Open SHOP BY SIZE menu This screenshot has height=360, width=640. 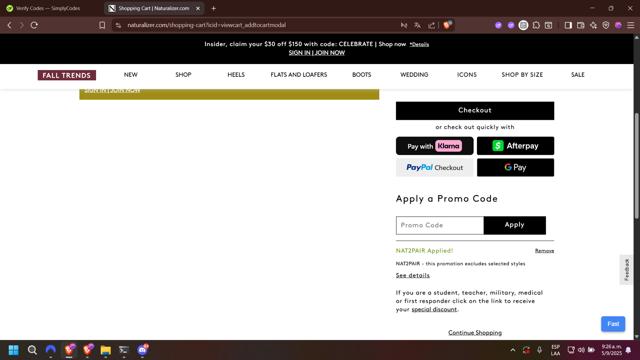[x=522, y=75]
